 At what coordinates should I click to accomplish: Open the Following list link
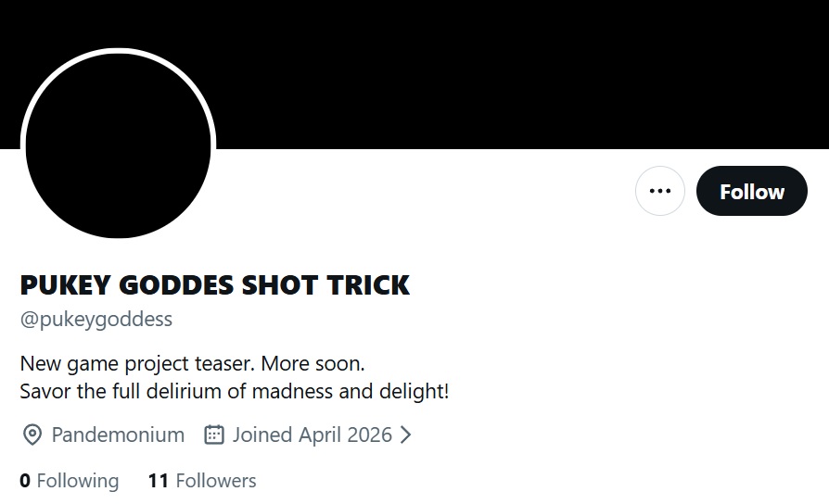point(70,481)
